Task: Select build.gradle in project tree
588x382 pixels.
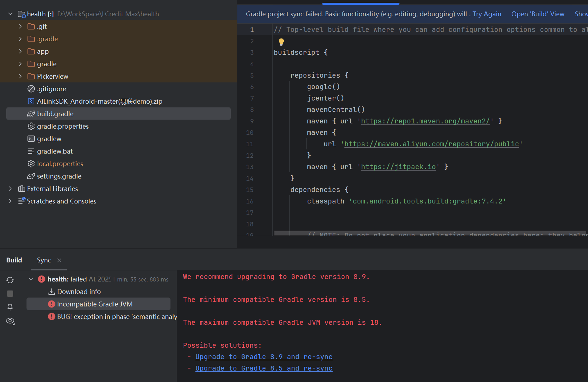Action: tap(119, 114)
